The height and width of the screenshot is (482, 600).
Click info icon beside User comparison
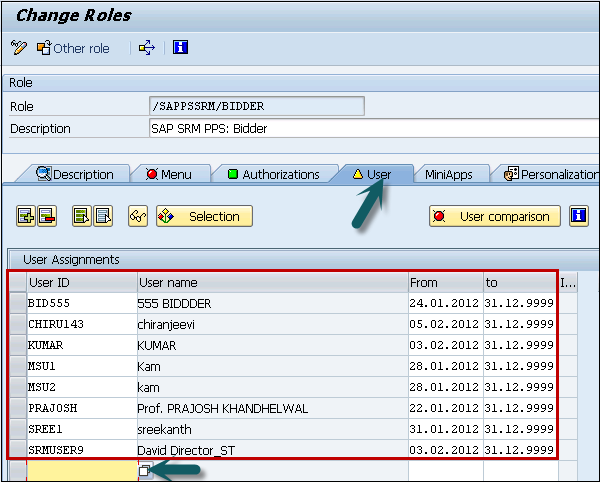pos(578,216)
